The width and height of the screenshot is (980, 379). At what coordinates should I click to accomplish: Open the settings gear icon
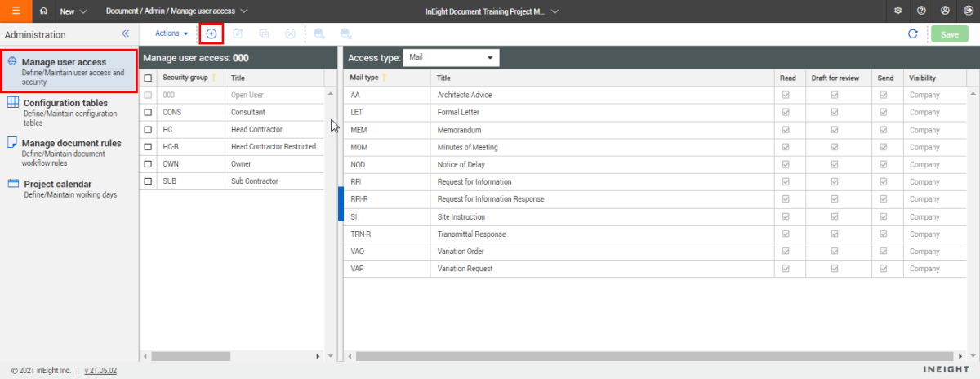click(x=898, y=11)
